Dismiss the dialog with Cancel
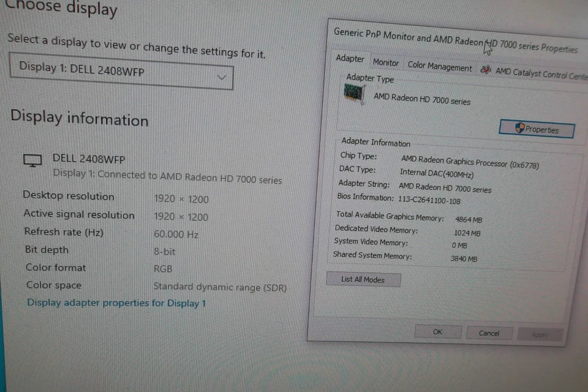The height and width of the screenshot is (392, 588). point(489,333)
